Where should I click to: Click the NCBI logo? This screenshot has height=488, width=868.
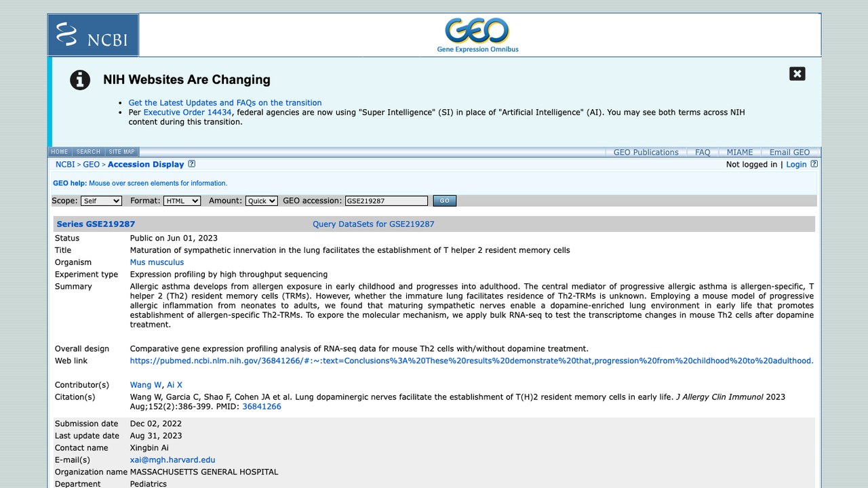(x=93, y=35)
